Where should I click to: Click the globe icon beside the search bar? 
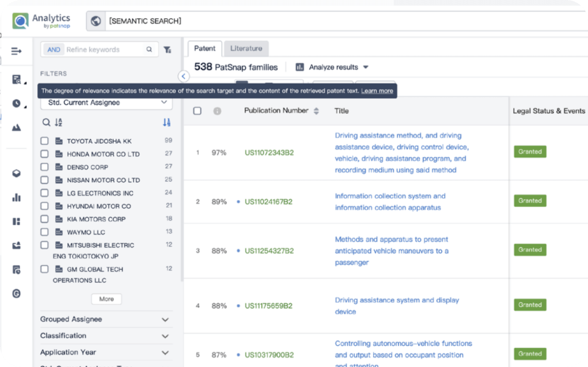point(95,21)
